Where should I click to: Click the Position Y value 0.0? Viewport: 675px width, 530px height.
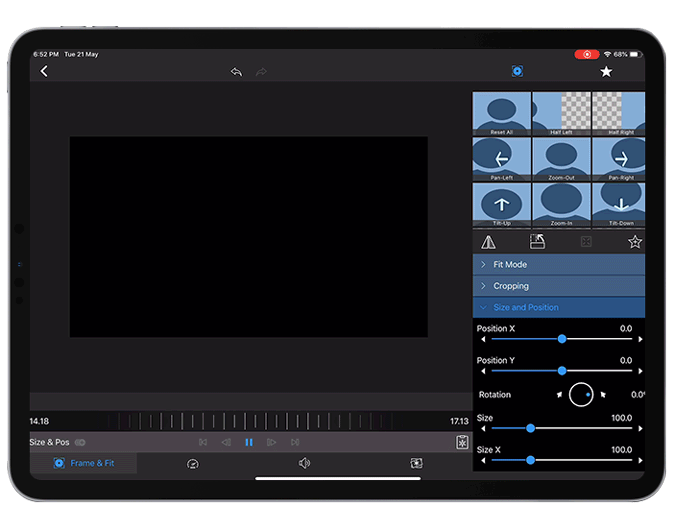[x=626, y=360]
